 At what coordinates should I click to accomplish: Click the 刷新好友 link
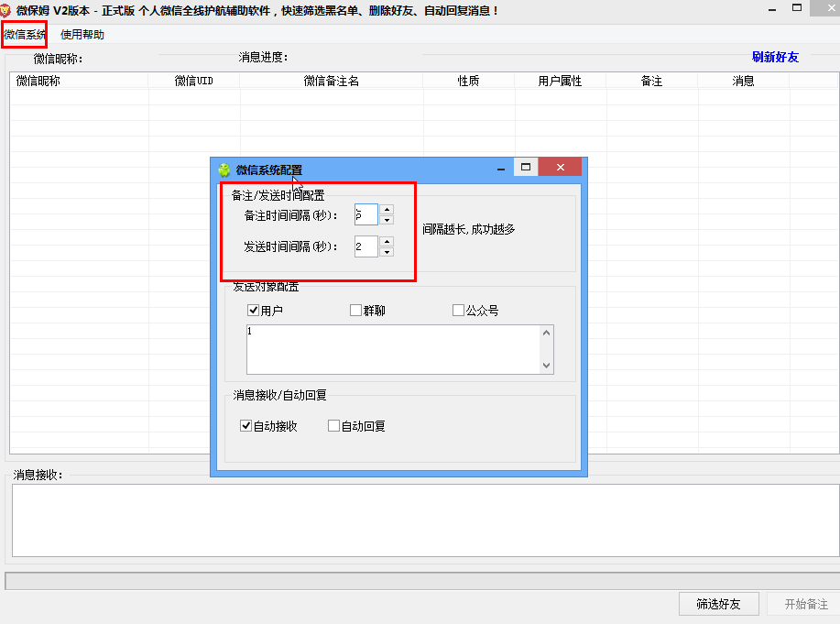(775, 57)
